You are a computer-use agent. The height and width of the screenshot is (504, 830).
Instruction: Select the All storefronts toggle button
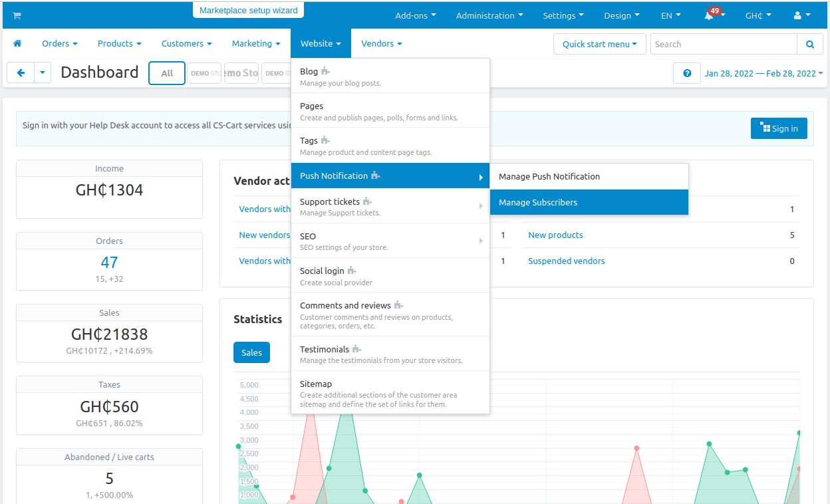coord(167,73)
